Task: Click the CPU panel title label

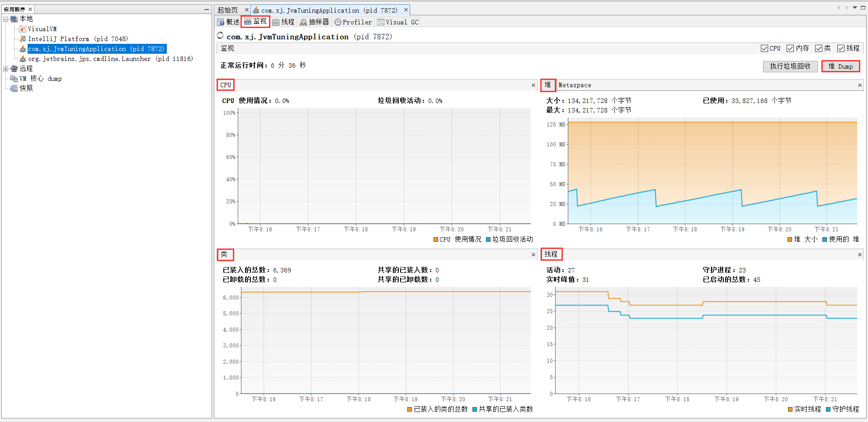Action: coord(226,85)
